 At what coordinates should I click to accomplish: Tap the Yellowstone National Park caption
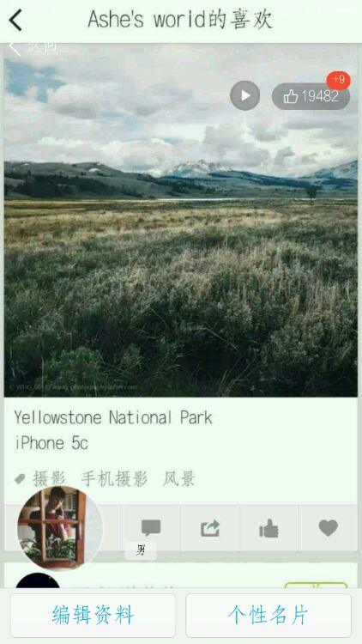(114, 417)
